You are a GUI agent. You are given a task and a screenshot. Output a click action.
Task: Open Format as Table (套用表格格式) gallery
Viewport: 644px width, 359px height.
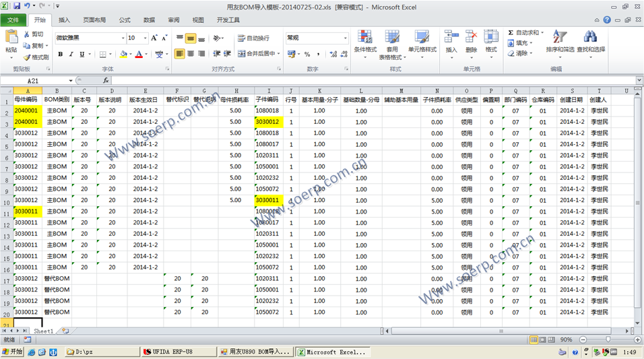(392, 44)
